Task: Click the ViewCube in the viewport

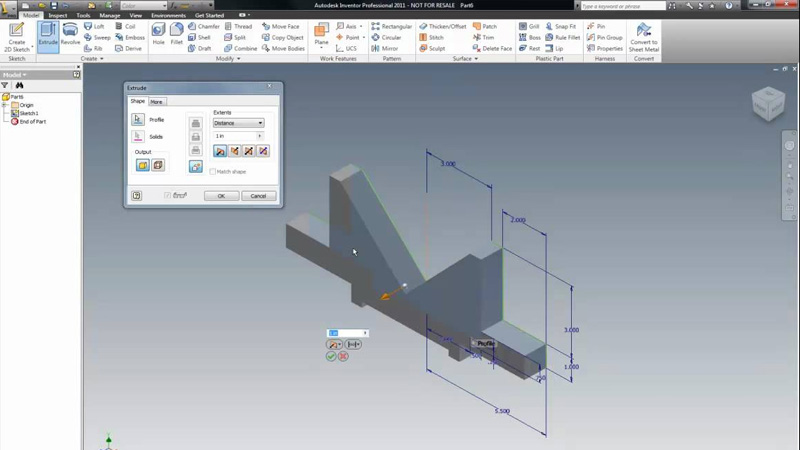Action: pos(768,104)
